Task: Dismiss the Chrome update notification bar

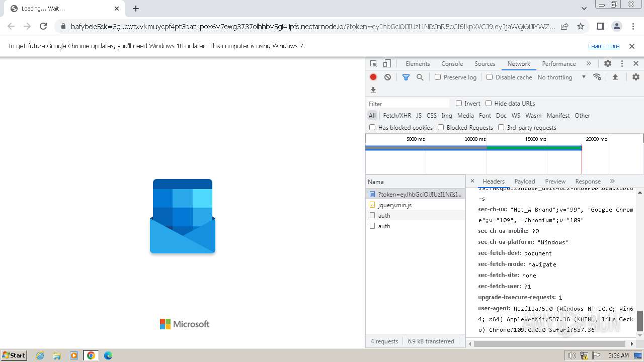Action: pyautogui.click(x=632, y=46)
